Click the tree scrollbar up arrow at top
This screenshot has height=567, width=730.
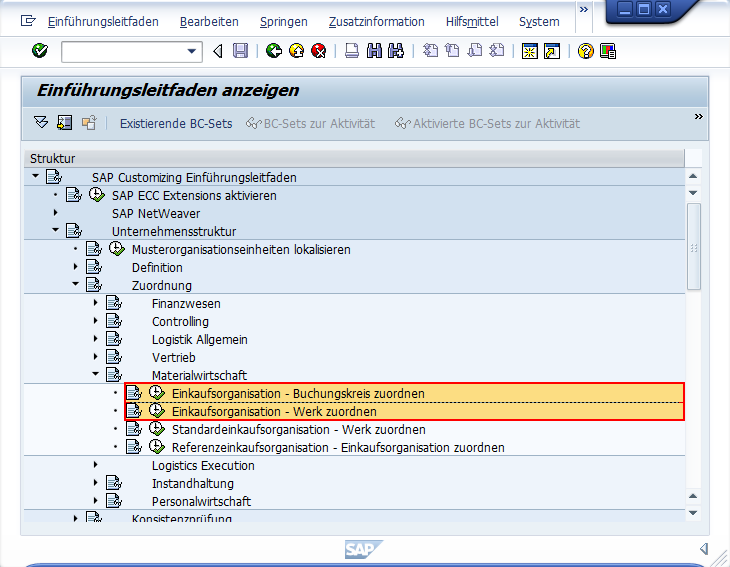click(693, 176)
